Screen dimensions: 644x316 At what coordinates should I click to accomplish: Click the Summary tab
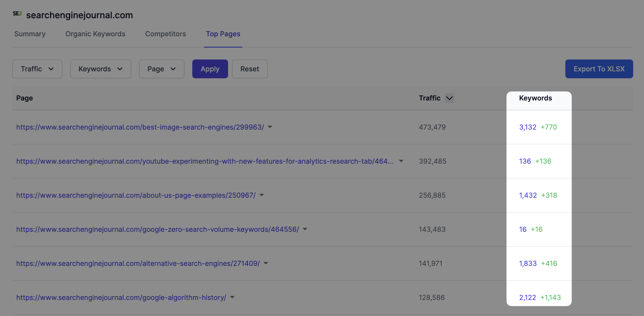(30, 34)
